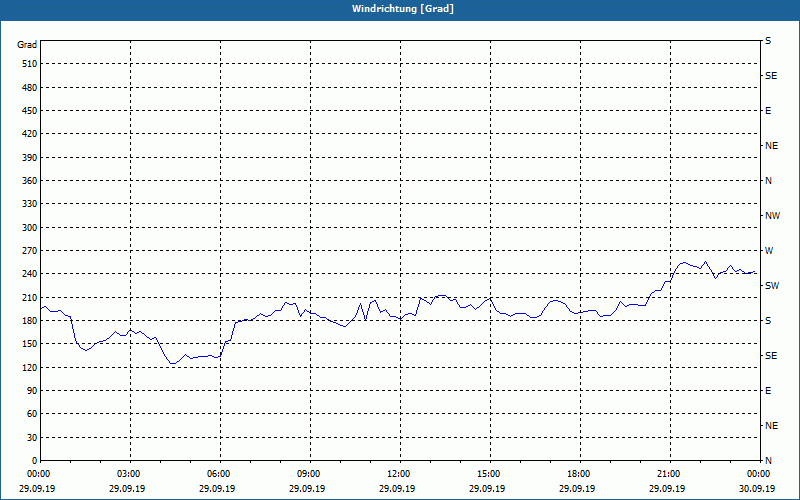Click the 06:00 time label
Viewport: 800px width, 500px height.
click(x=220, y=474)
